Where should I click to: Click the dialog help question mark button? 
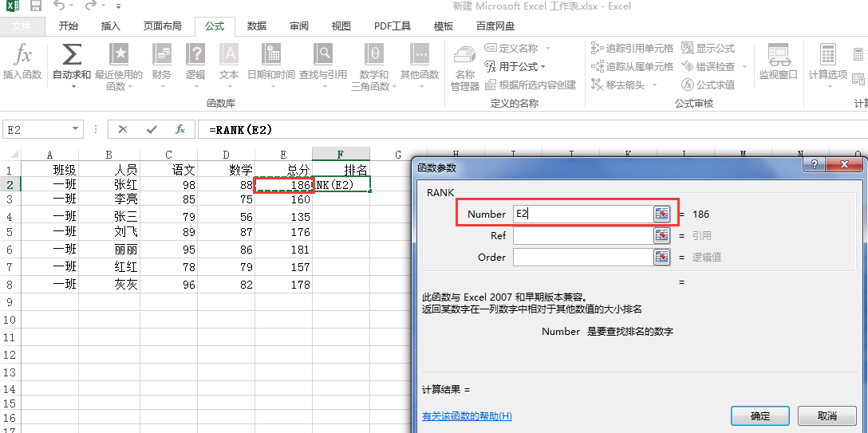point(815,164)
